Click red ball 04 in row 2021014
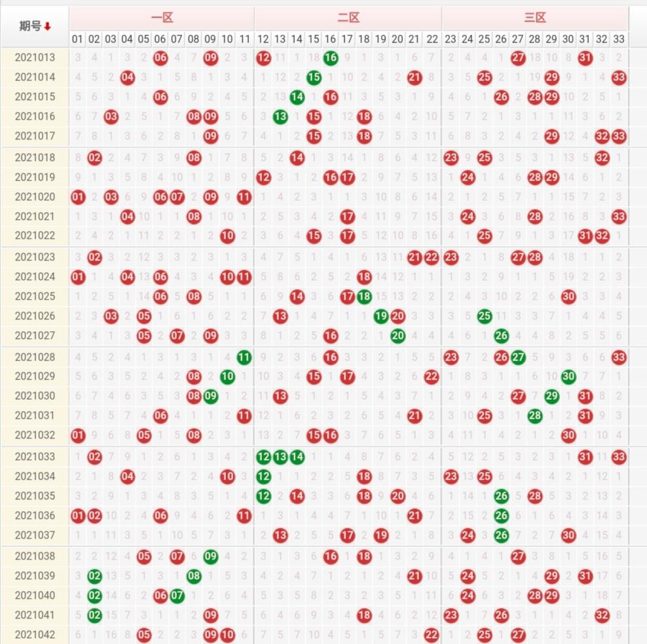This screenshot has width=647, height=644. tap(128, 77)
